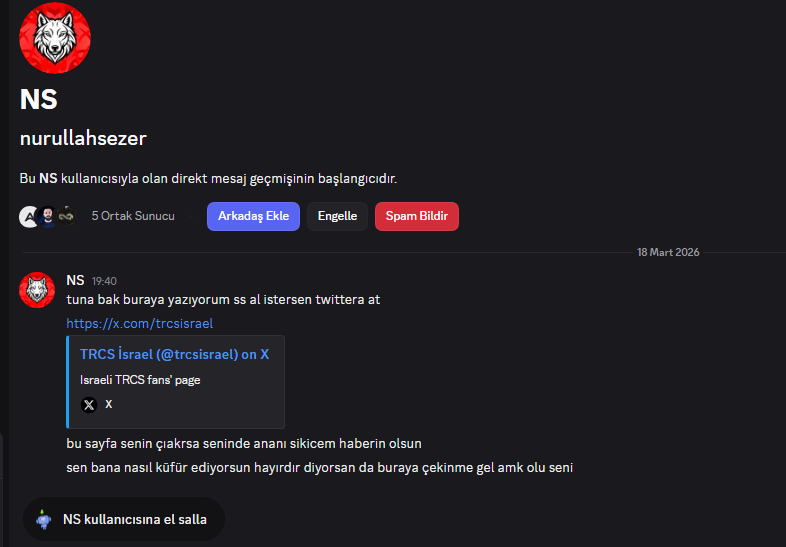This screenshot has height=547, width=786.
Task: Select nurullahsezer username text
Action: [83, 138]
